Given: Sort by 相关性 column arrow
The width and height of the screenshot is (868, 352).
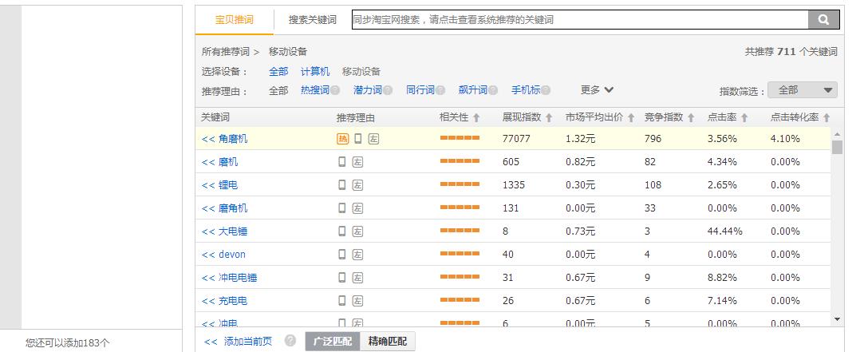Looking at the screenshot, I should pyautogui.click(x=476, y=118).
